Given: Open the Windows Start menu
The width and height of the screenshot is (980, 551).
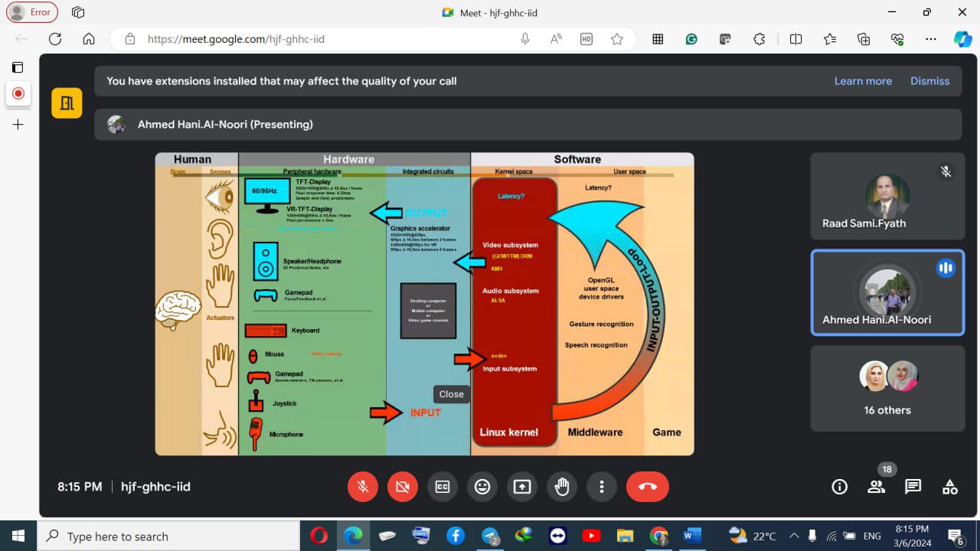Looking at the screenshot, I should 18,536.
